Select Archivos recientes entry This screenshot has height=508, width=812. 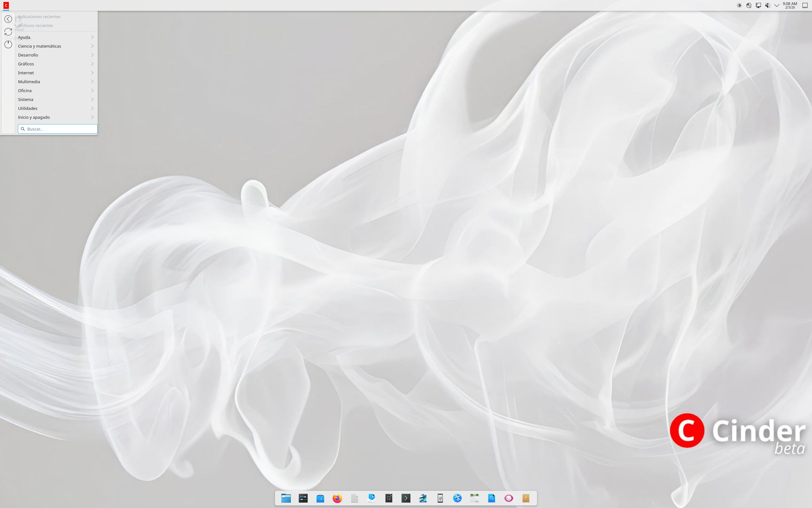pyautogui.click(x=56, y=25)
